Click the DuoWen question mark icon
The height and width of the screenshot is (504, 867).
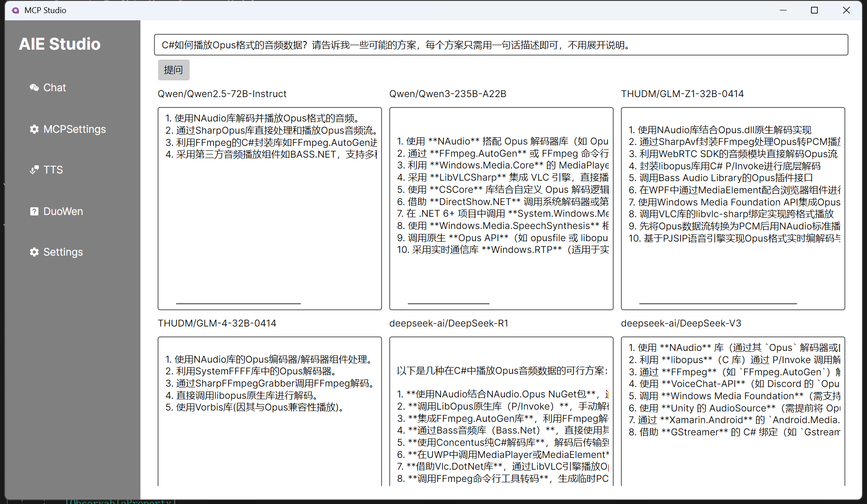click(x=34, y=211)
